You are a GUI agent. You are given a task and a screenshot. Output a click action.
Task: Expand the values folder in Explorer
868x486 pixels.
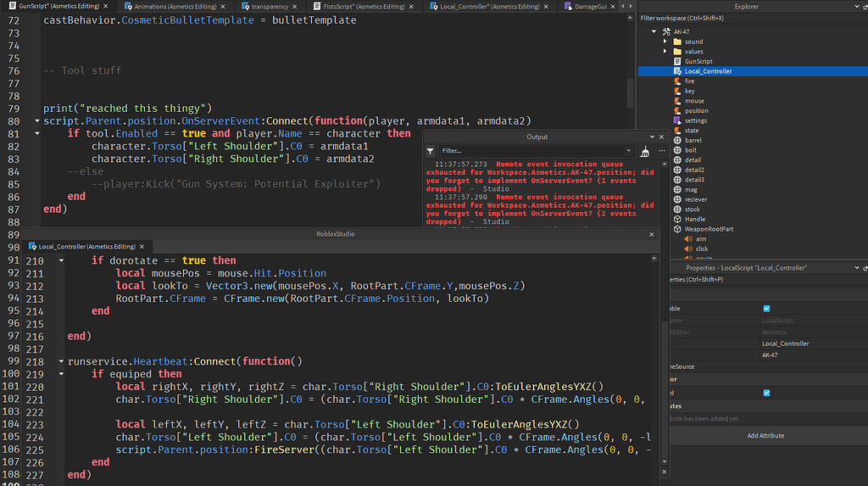(x=665, y=52)
